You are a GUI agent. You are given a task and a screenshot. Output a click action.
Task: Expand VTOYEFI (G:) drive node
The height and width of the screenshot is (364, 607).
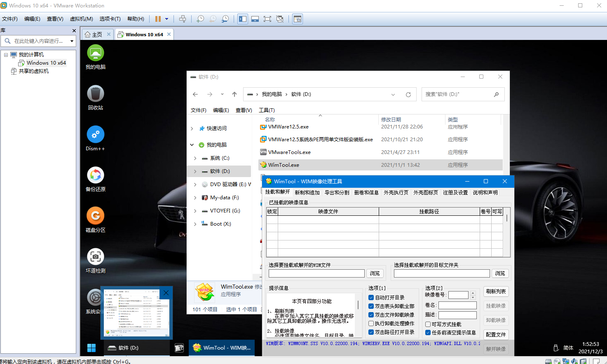pyautogui.click(x=195, y=211)
